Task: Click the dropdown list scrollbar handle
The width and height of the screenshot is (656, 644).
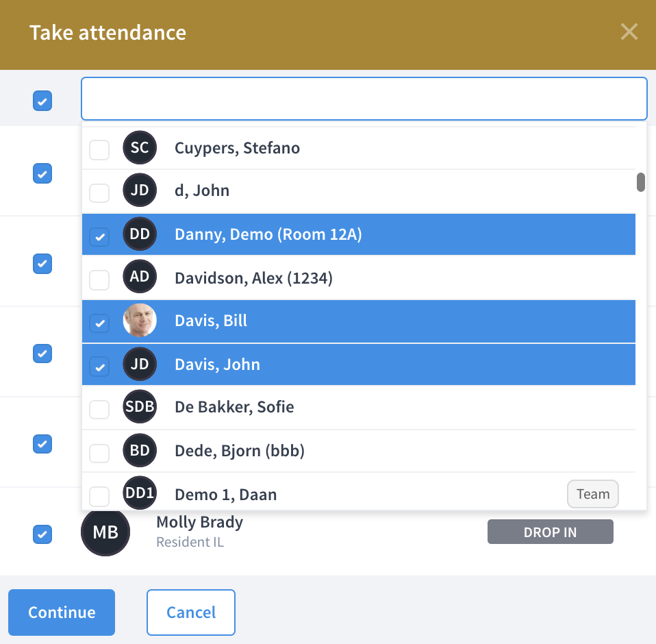Action: click(640, 182)
